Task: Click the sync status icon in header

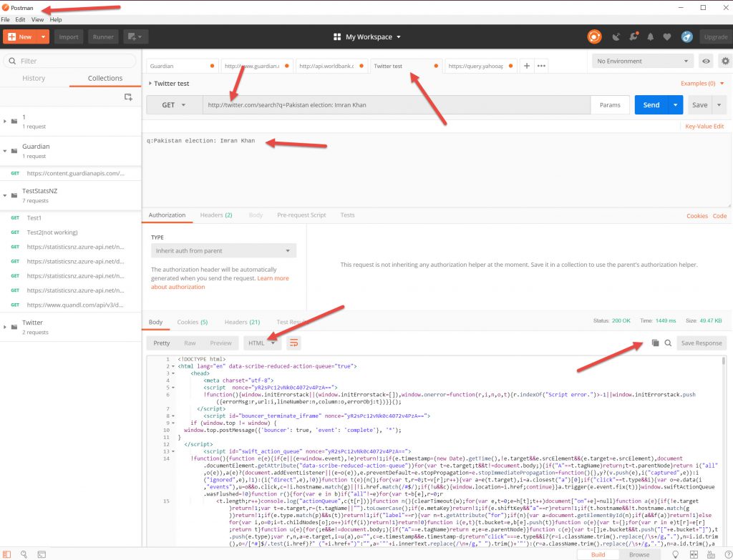Action: pyautogui.click(x=594, y=36)
